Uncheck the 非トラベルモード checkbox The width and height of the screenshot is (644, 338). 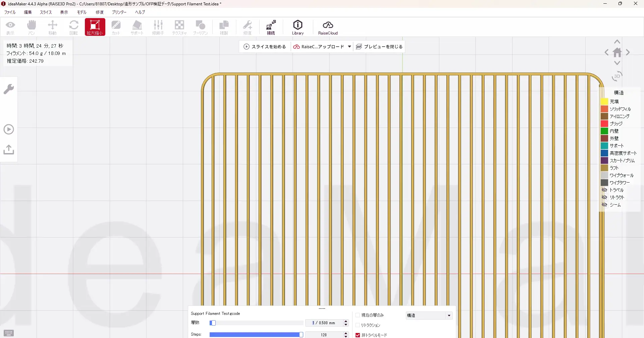pyautogui.click(x=358, y=335)
